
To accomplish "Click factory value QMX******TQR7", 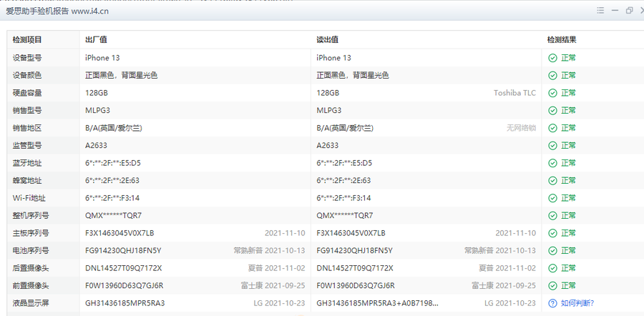I will pyautogui.click(x=113, y=215).
